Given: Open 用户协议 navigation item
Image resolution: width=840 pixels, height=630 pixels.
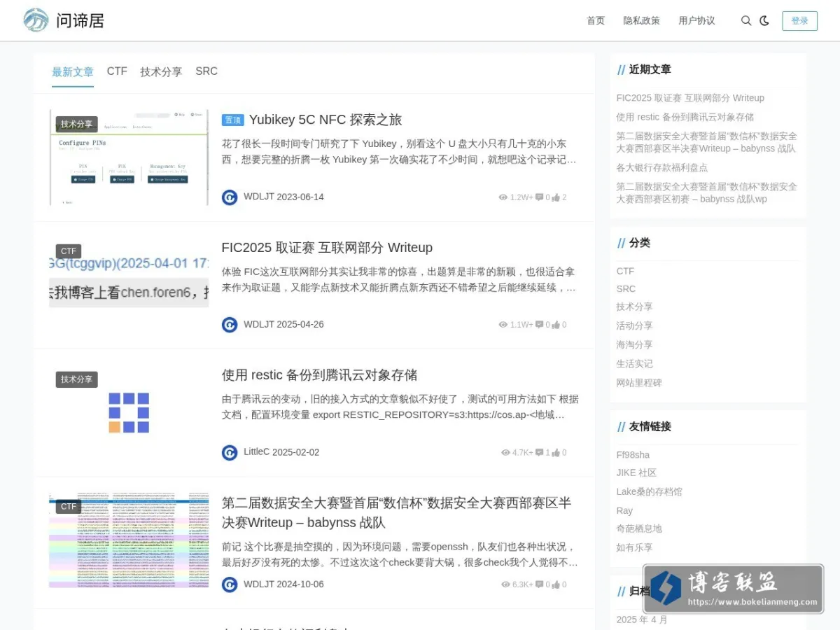Looking at the screenshot, I should coord(697,21).
